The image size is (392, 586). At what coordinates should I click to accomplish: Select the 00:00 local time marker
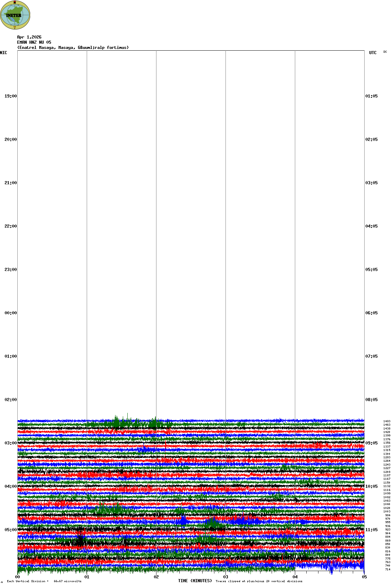[10, 313]
